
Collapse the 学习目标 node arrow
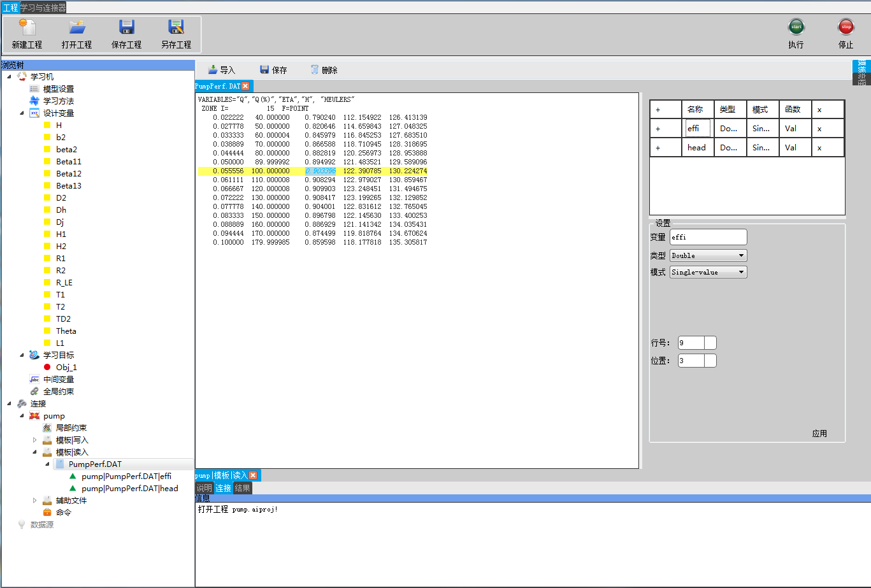pos(22,355)
